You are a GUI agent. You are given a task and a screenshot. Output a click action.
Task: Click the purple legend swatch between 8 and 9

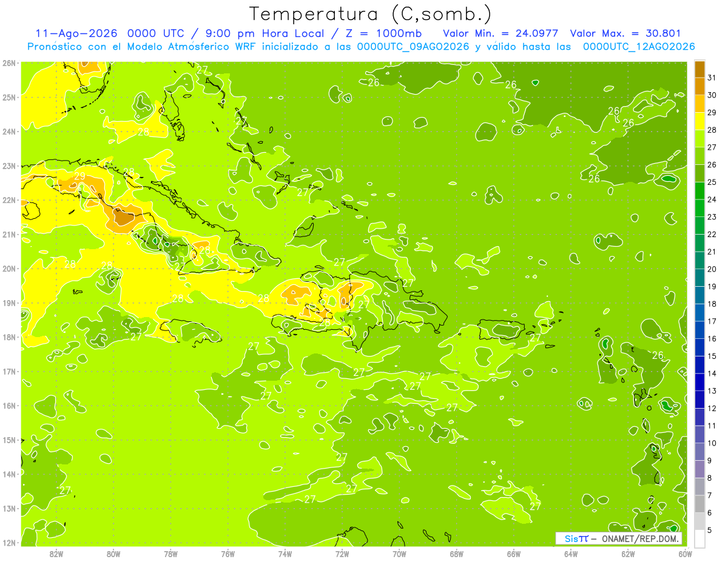point(699,469)
